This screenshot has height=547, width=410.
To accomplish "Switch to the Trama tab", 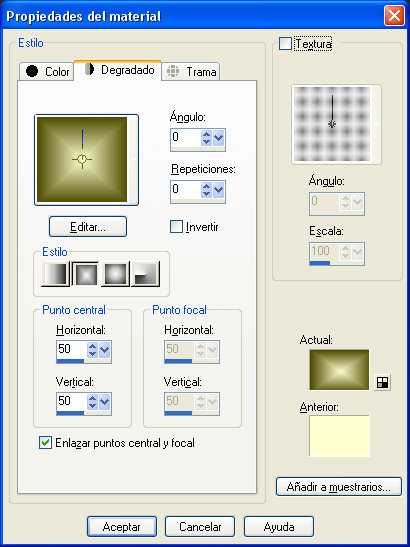I will (191, 72).
